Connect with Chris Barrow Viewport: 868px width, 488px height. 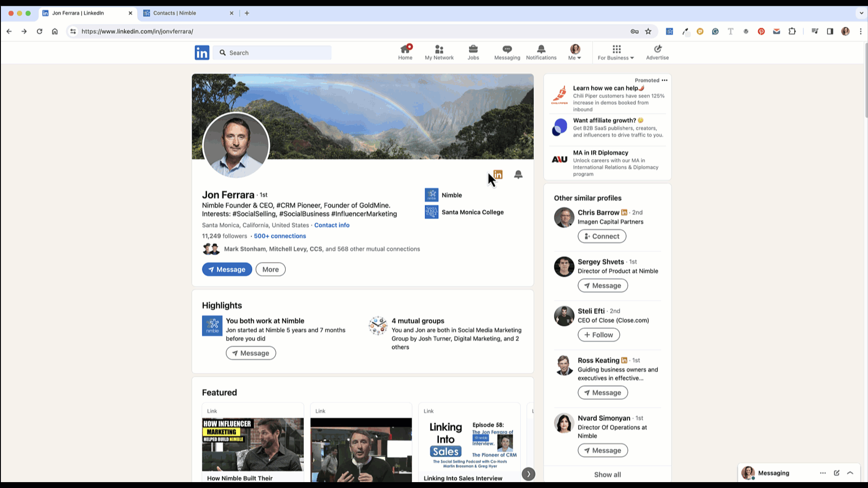point(602,236)
